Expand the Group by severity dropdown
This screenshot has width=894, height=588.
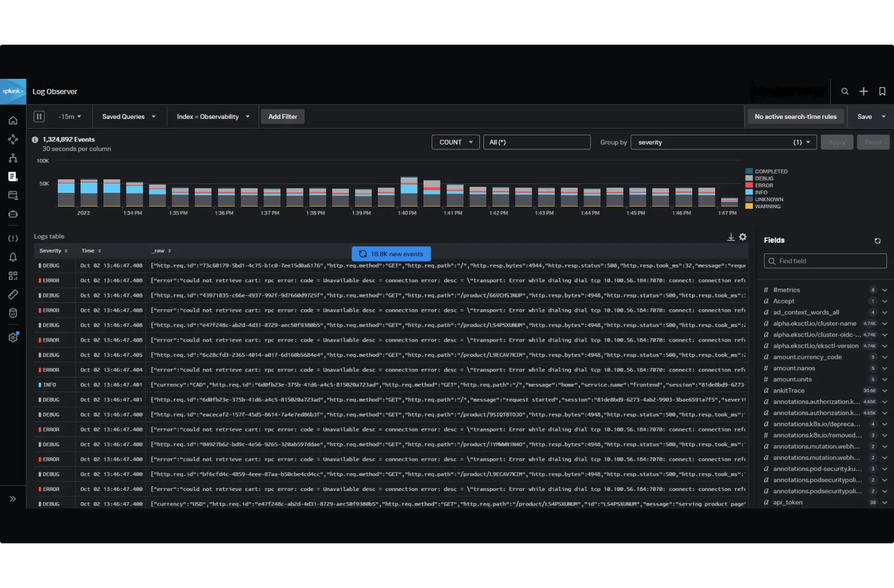[723, 142]
